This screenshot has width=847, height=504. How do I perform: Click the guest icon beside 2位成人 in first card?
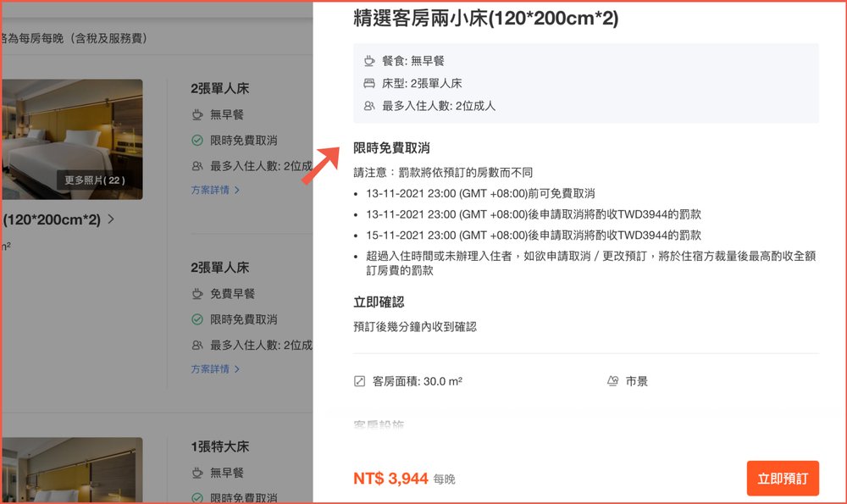[196, 163]
